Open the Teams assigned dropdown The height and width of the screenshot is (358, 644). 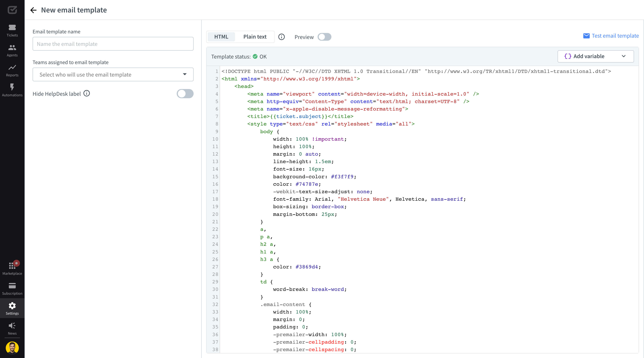click(x=113, y=74)
